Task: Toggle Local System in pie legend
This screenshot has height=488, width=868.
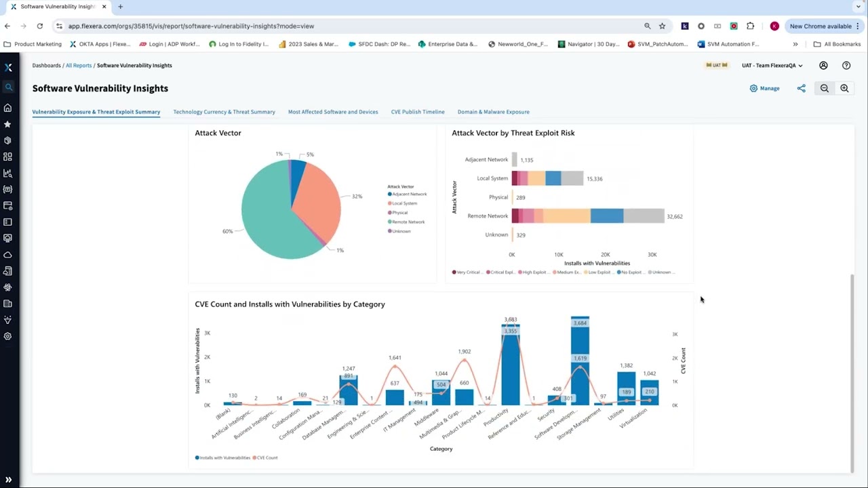Action: click(403, 203)
